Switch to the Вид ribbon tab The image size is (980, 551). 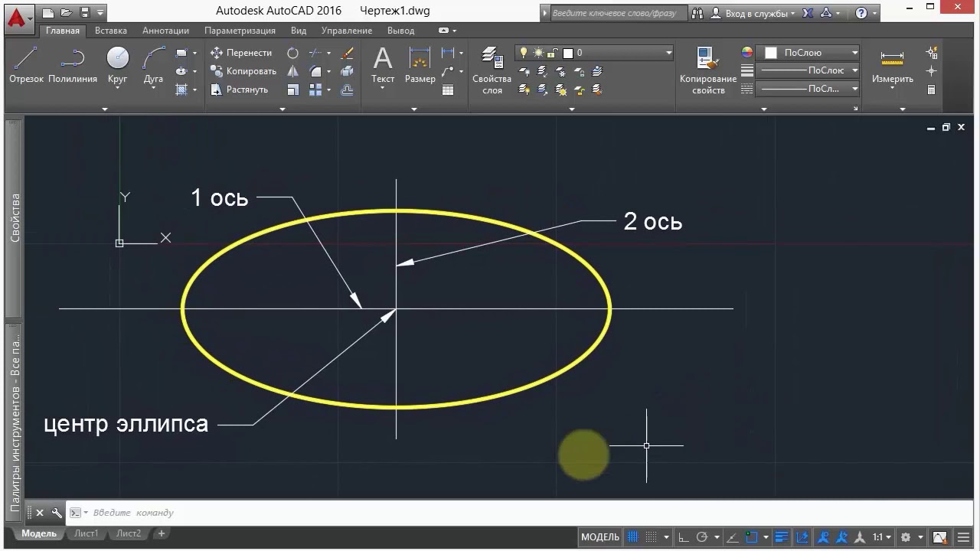pos(299,31)
